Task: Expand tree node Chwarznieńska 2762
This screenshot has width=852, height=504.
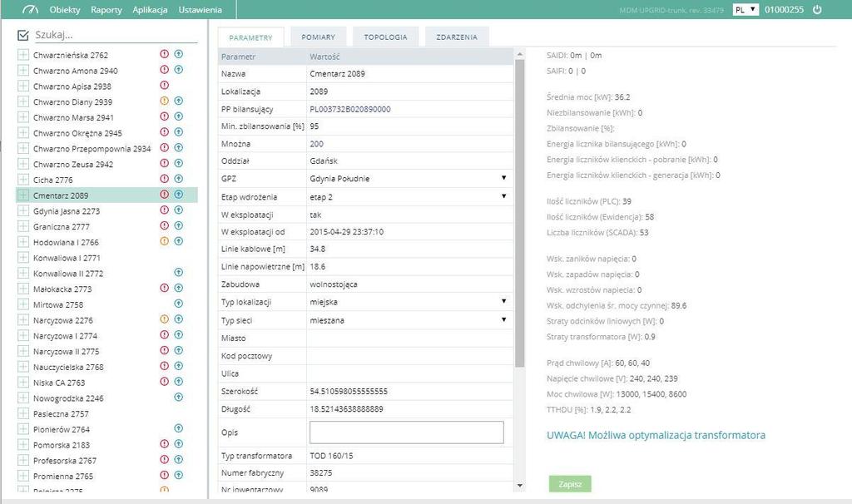Action: (22, 55)
